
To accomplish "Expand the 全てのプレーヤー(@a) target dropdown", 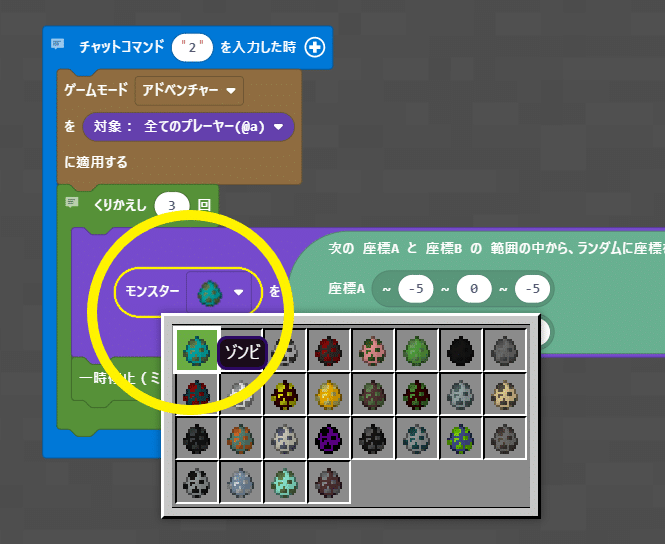I will tap(188, 126).
